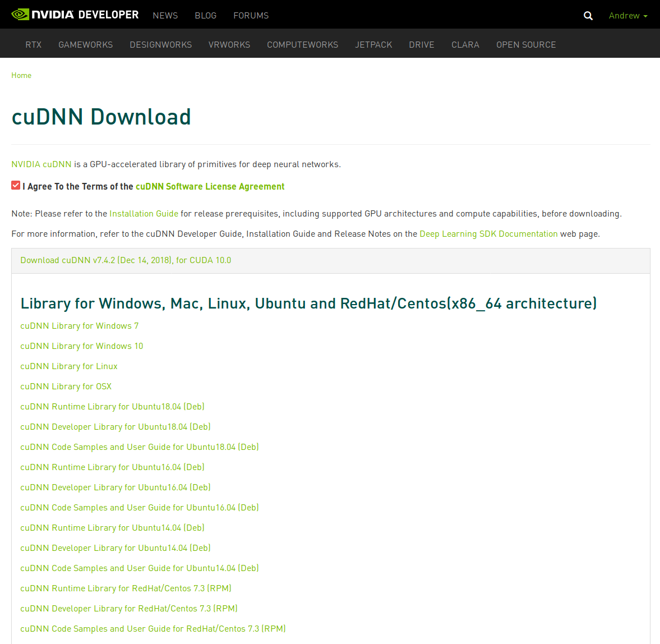
Task: Download cuDNN Developer Library for Ubuntu14.04
Action: click(x=116, y=549)
